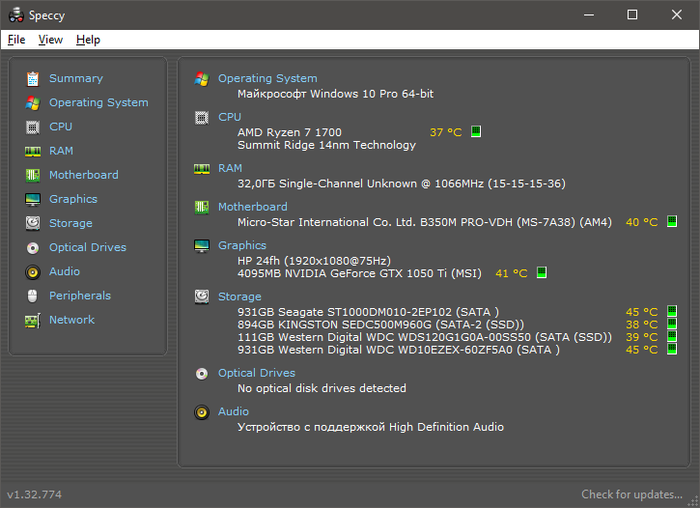Screen dimensions: 700x508
Task: Click the RAM module icon in sidebar
Action: click(33, 151)
